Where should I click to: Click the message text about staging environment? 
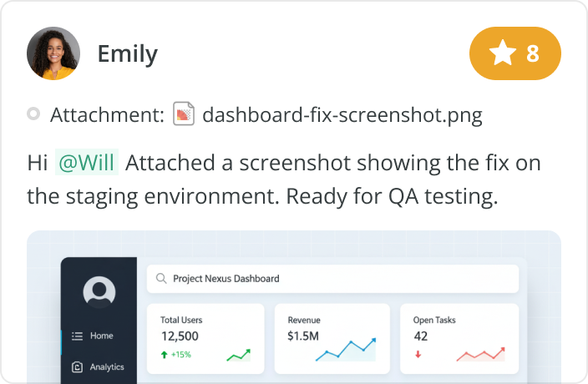coord(284,179)
